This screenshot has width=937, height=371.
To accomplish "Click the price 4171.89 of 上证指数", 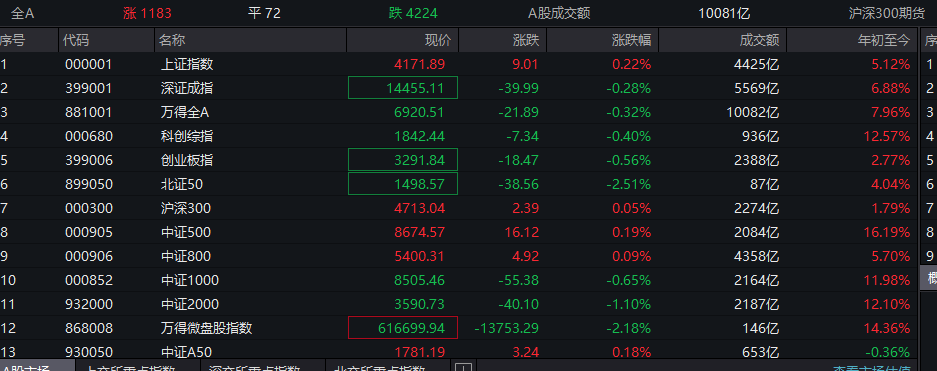I will pos(419,64).
